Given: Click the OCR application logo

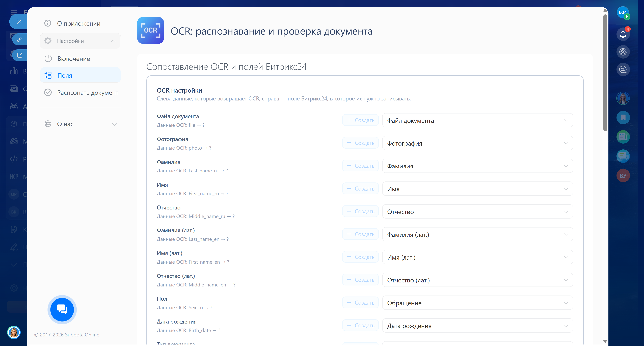Looking at the screenshot, I should (x=150, y=31).
